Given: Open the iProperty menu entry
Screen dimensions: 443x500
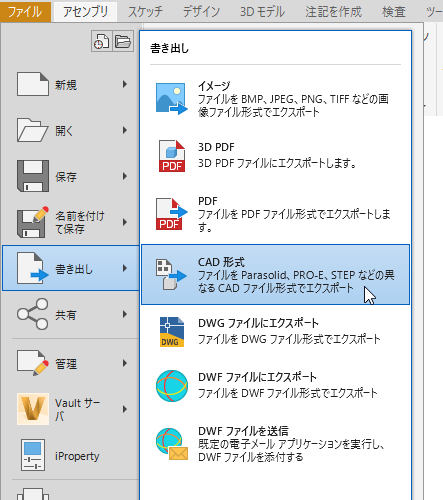Looking at the screenshot, I should pos(70,455).
